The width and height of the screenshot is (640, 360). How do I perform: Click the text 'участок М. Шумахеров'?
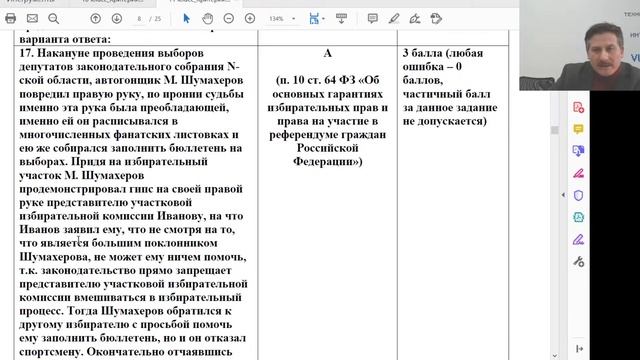click(82, 176)
